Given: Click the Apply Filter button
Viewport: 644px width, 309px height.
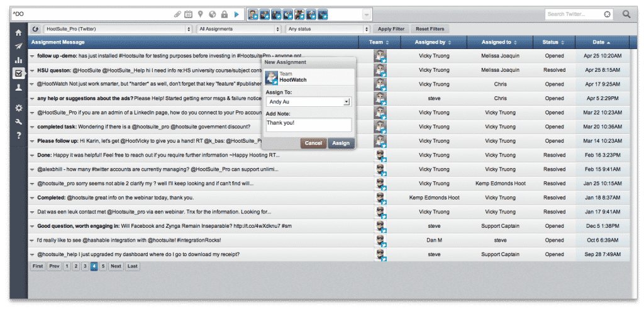Looking at the screenshot, I should (391, 29).
